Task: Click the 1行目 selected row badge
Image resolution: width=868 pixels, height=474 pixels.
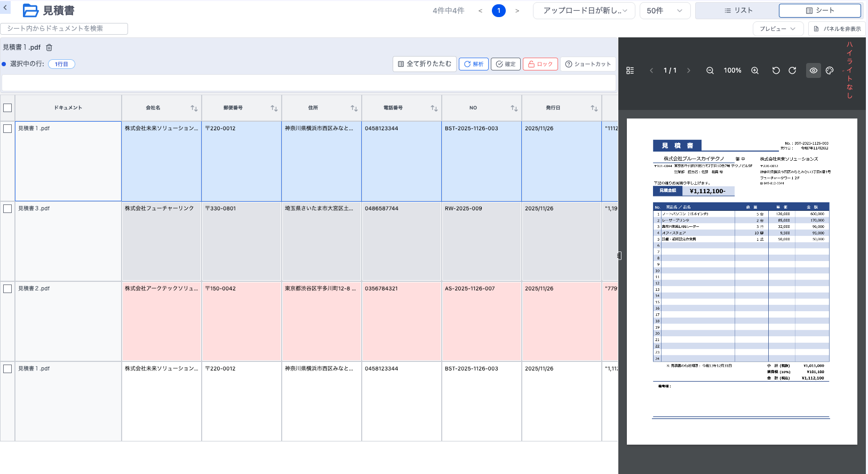Action: 61,64
